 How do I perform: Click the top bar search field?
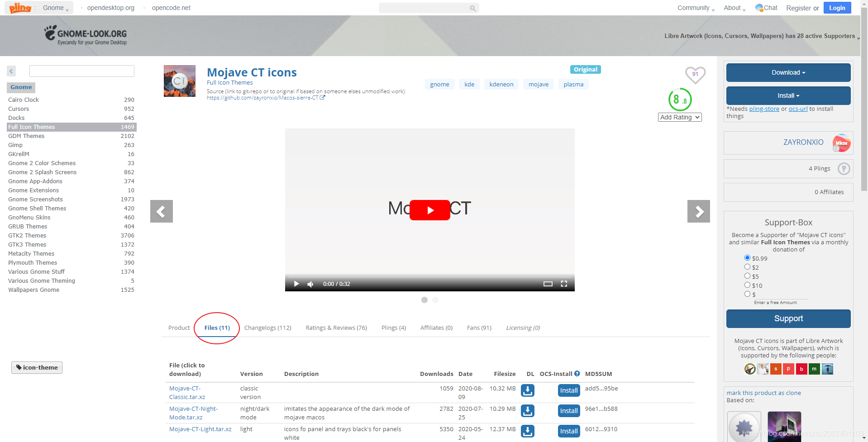(424, 8)
